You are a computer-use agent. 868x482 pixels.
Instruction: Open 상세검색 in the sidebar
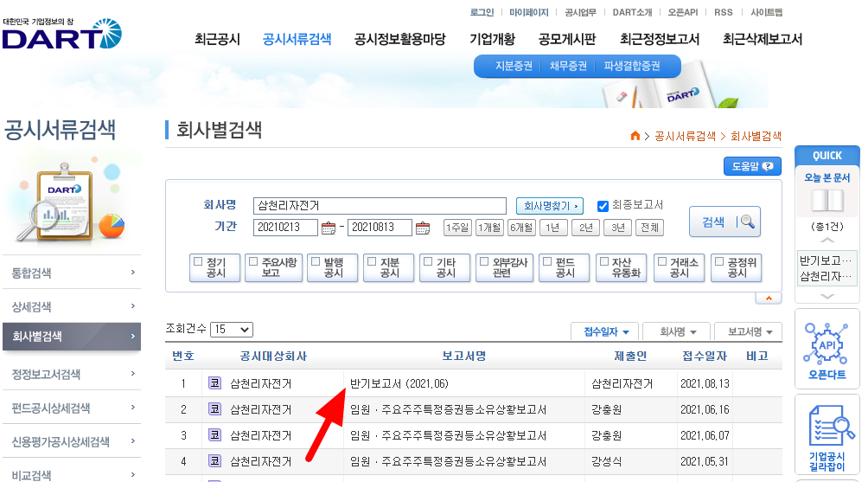(x=72, y=306)
